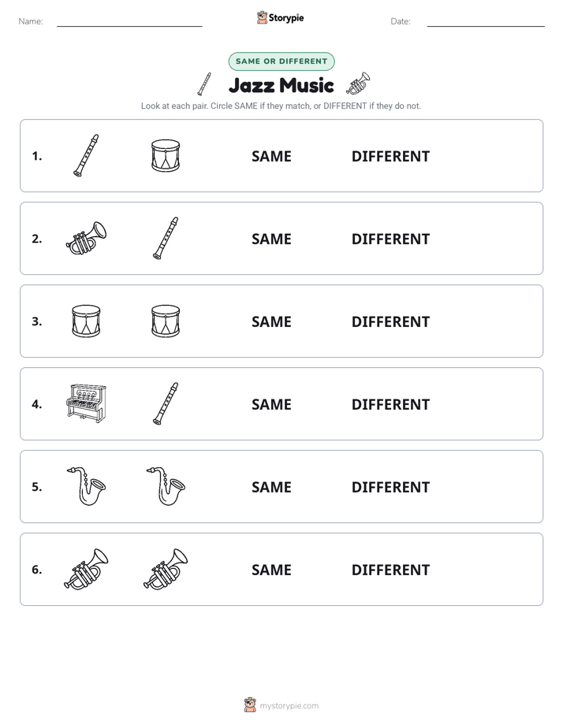The height and width of the screenshot is (728, 563).
Task: Choose DIFFERENT for pair 4
Action: click(x=390, y=404)
